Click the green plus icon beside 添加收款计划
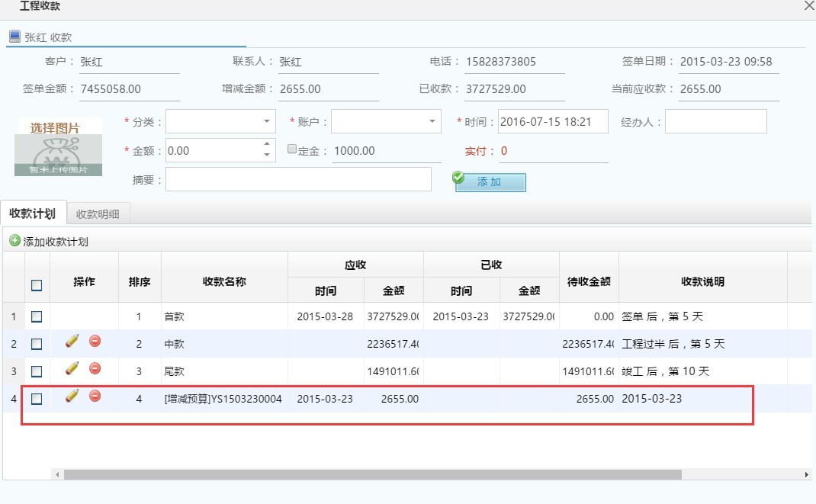816x504 pixels. point(15,241)
